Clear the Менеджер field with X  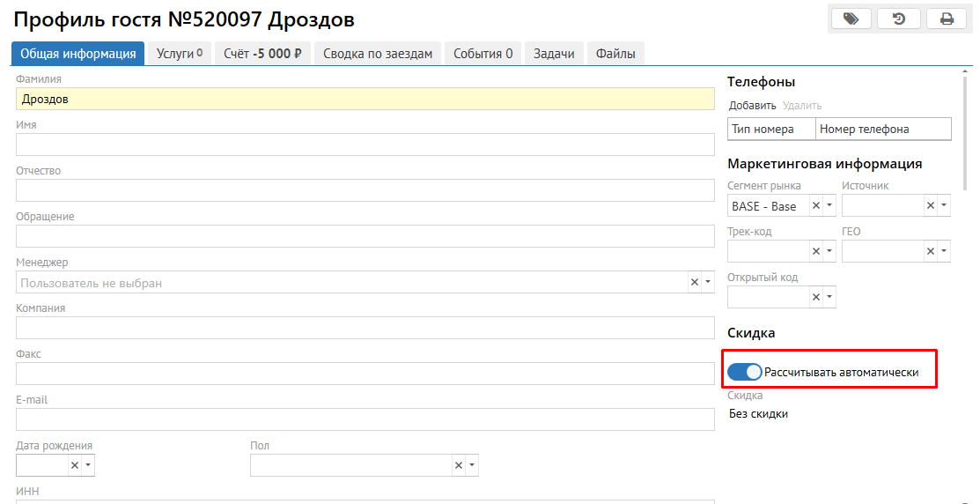tap(694, 283)
